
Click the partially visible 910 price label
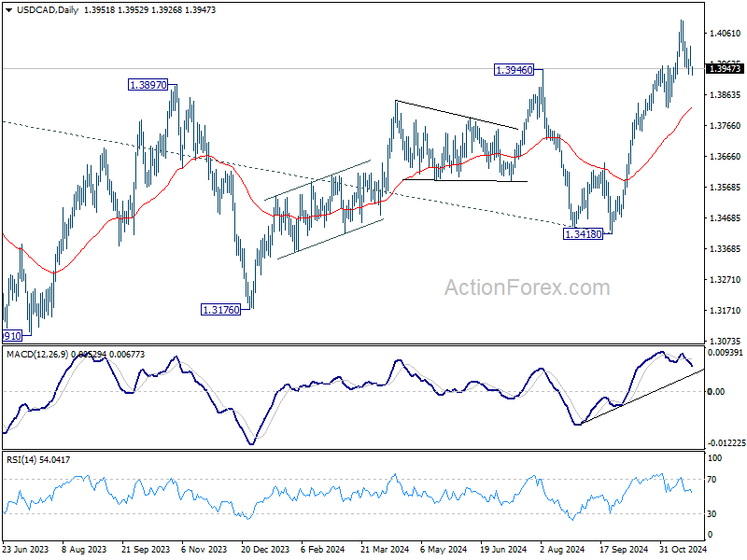12,336
